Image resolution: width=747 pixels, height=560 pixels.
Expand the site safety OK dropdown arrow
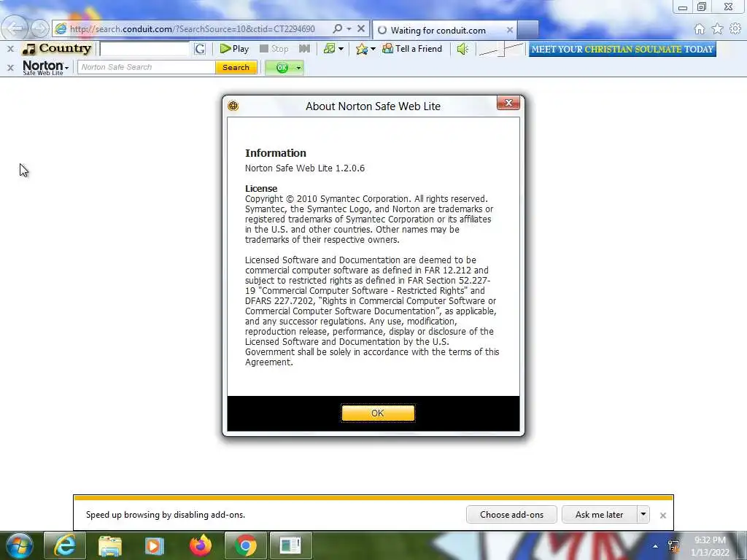(298, 68)
